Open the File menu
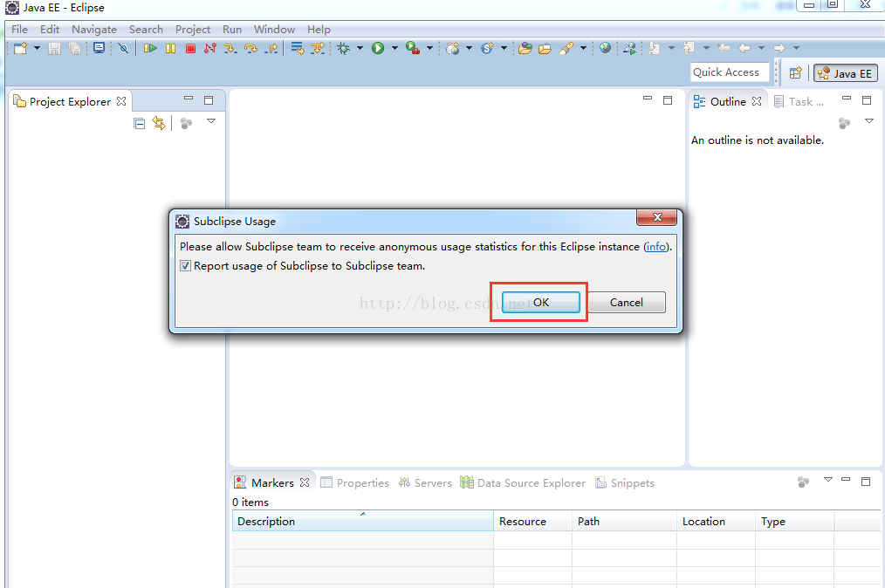Image resolution: width=885 pixels, height=588 pixels. click(19, 30)
